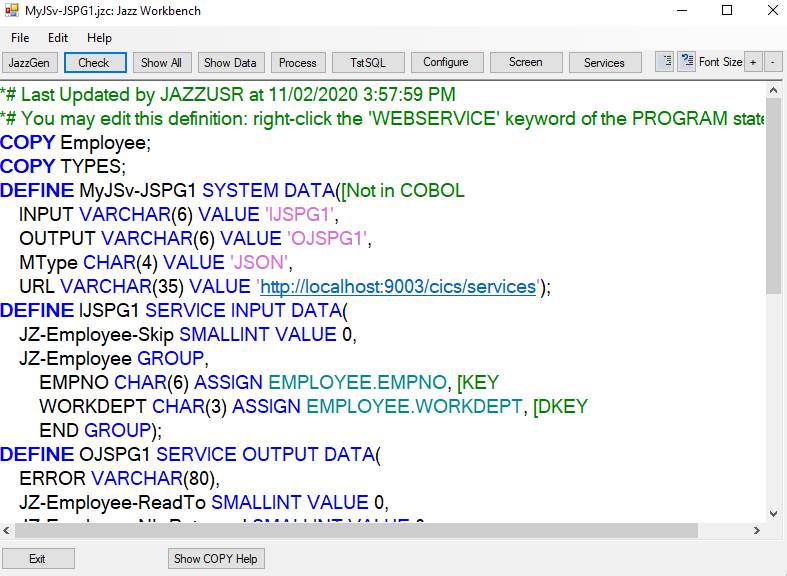Click 'VARCHAR(35)' on the URL line
Viewport: 787px width, 576px height.
(122, 287)
